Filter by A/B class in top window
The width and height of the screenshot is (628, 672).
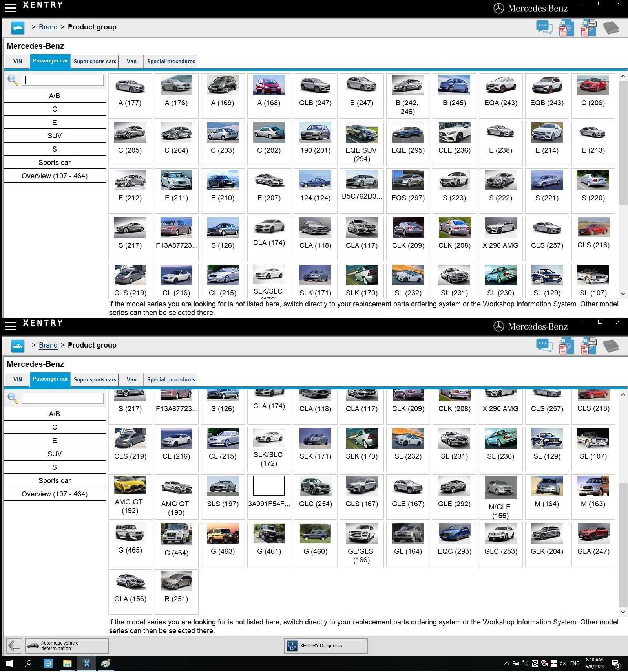pyautogui.click(x=55, y=95)
